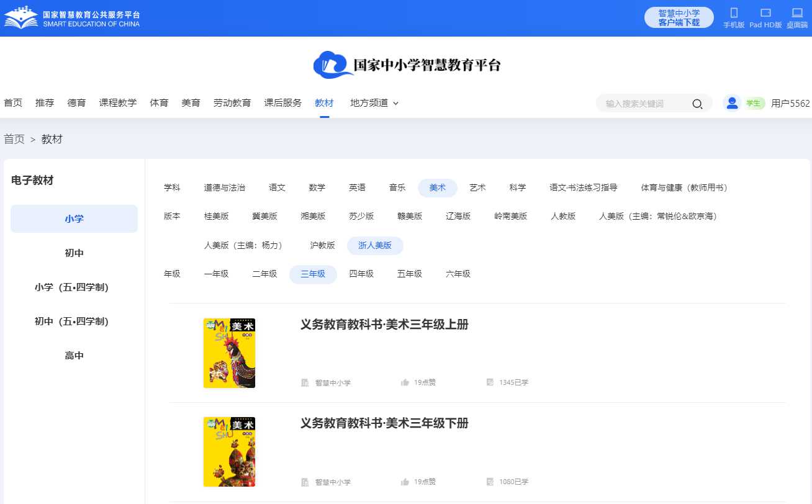Image resolution: width=812 pixels, height=504 pixels.
Task: Select the 冀美版 edition
Action: 265,216
